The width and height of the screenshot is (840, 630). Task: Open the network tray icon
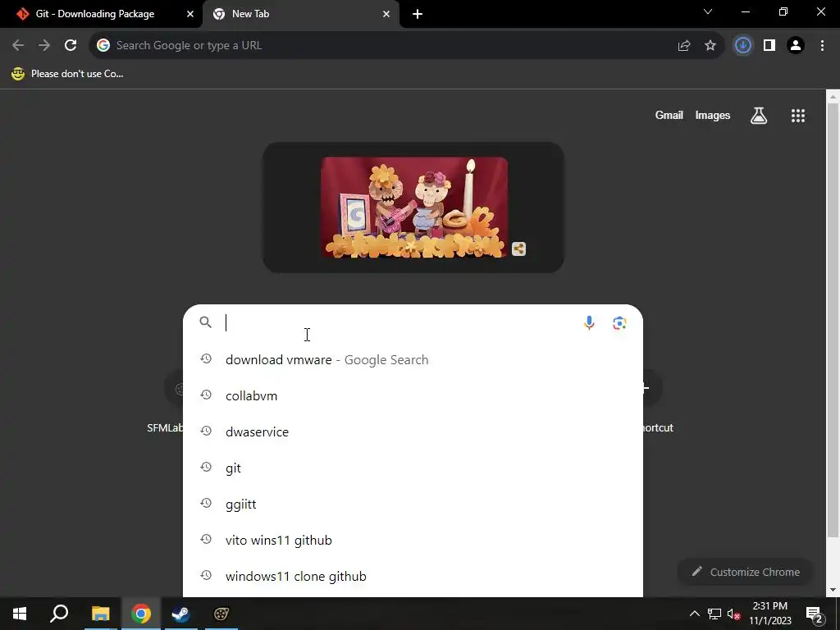point(714,614)
